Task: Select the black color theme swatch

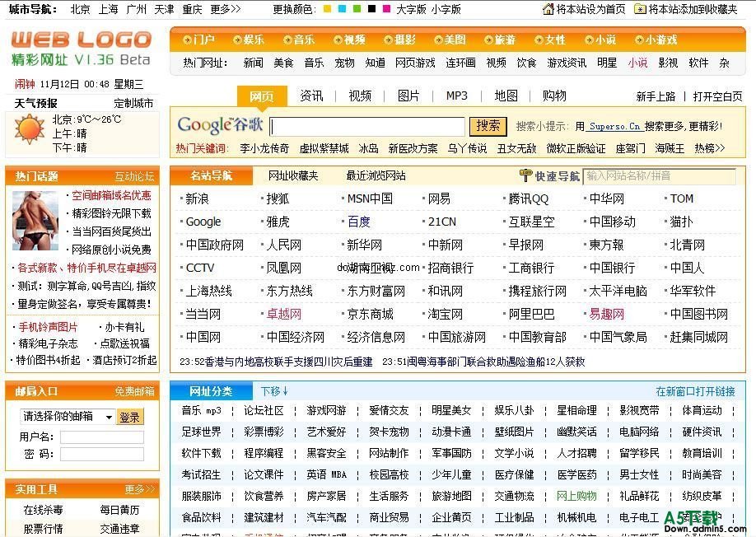Action: pyautogui.click(x=371, y=9)
